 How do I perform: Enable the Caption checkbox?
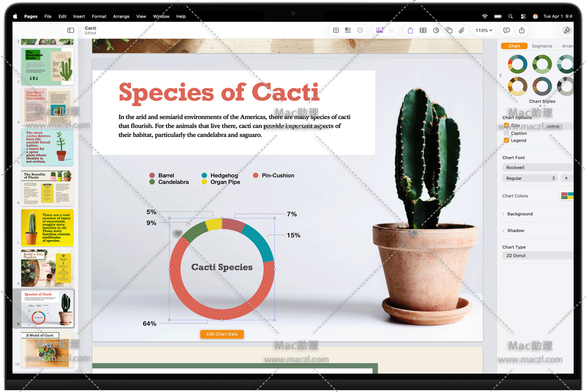pyautogui.click(x=506, y=133)
